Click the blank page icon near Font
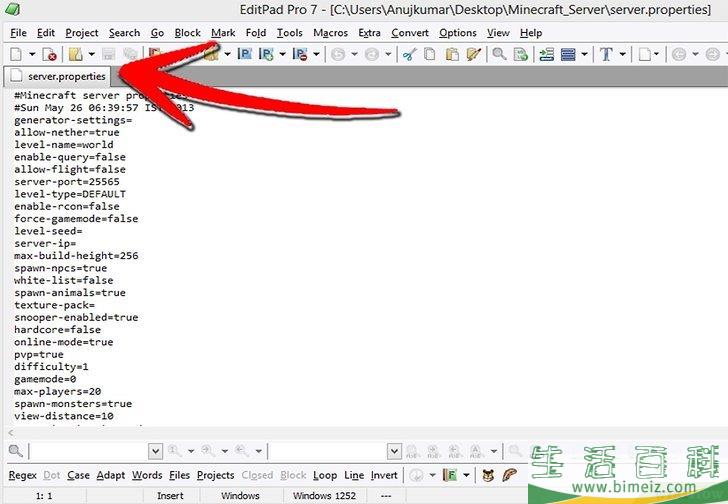This screenshot has height=504, width=728. tap(644, 54)
